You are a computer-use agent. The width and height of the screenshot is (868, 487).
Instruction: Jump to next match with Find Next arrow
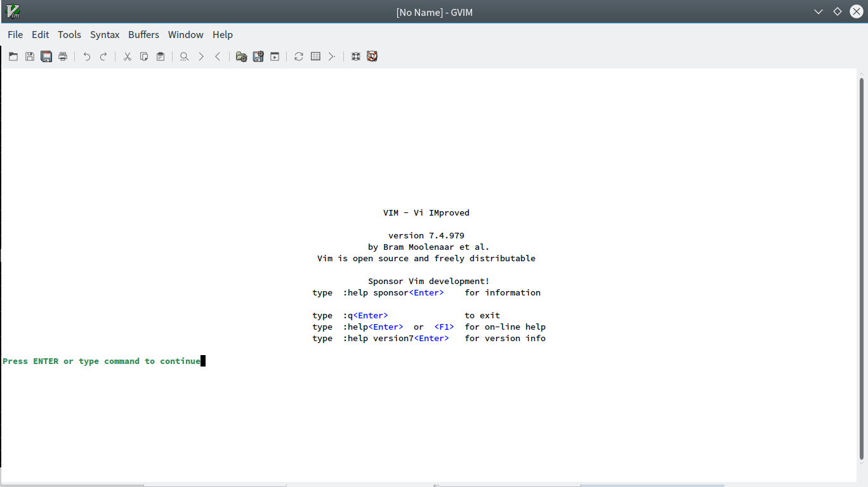tap(201, 56)
